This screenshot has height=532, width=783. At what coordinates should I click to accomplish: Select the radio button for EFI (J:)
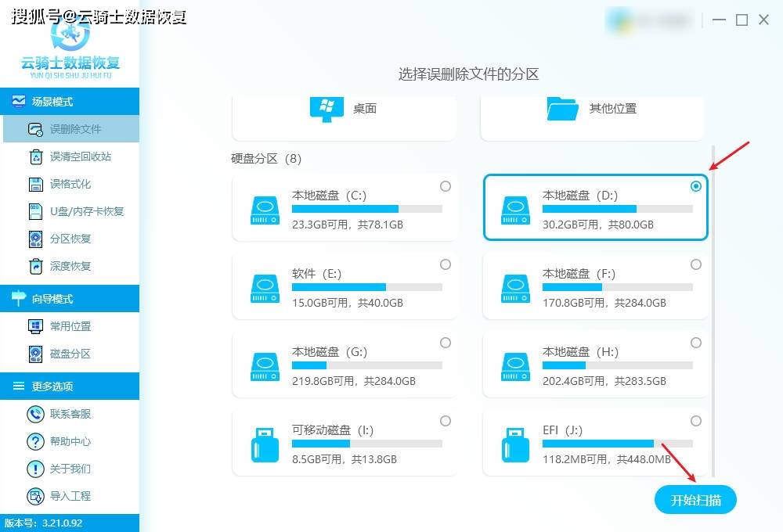click(696, 421)
